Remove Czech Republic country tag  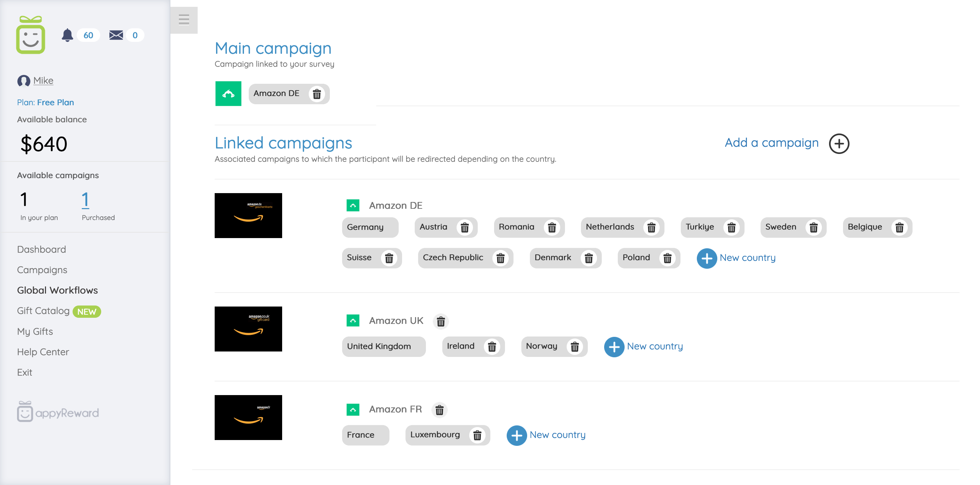click(x=500, y=258)
